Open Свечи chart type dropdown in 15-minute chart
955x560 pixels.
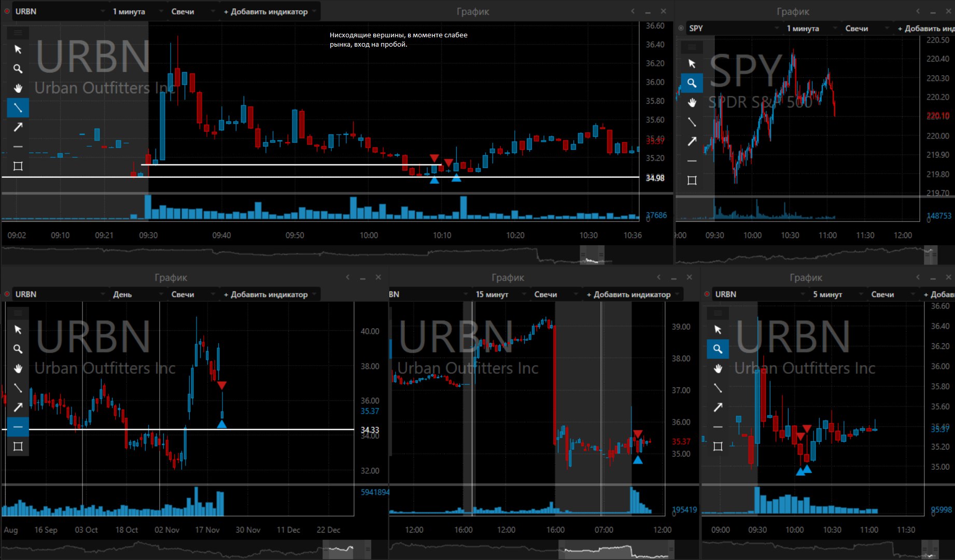tap(556, 294)
